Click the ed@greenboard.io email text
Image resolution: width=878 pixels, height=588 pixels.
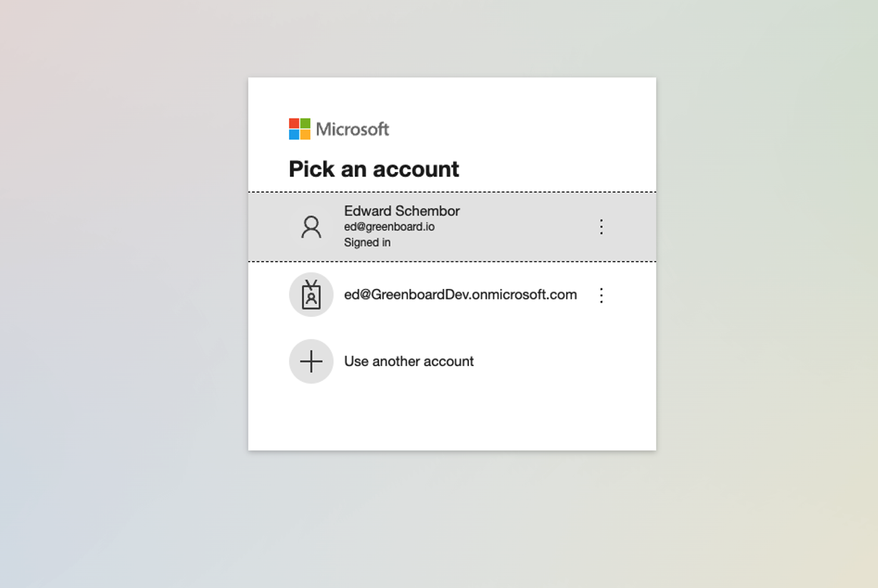click(389, 227)
